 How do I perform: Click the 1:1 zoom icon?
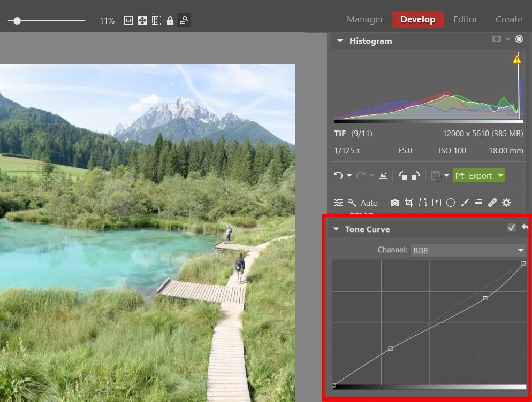(128, 20)
